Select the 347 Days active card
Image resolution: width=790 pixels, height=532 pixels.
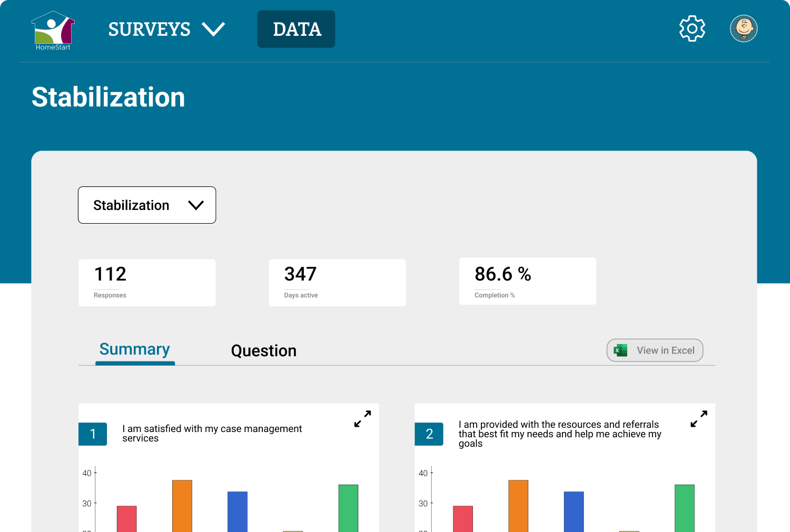[337, 283]
